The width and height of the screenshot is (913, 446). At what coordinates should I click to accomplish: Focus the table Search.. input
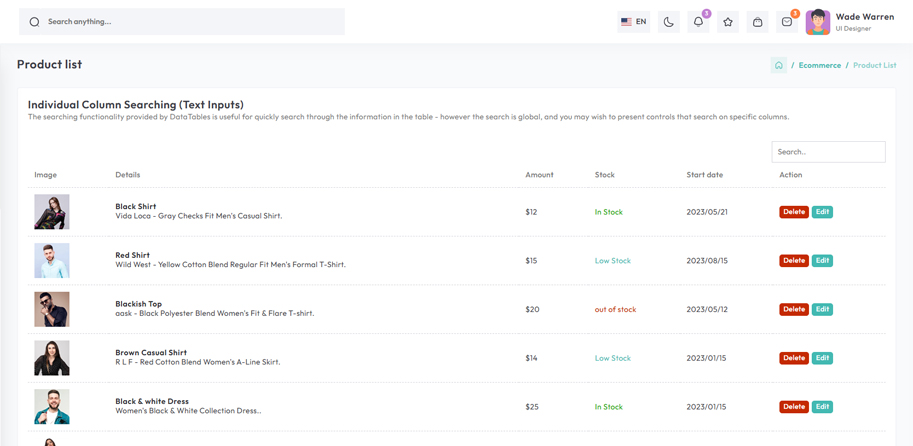click(x=828, y=152)
